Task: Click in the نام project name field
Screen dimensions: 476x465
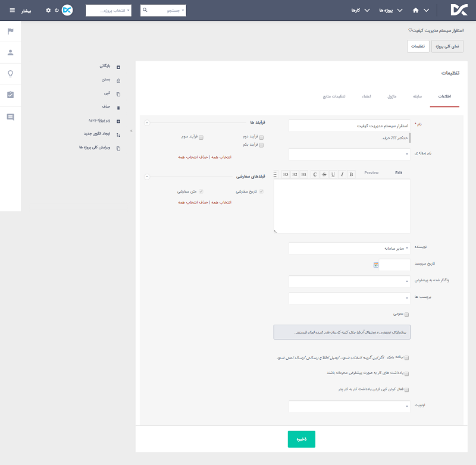Action: click(349, 125)
